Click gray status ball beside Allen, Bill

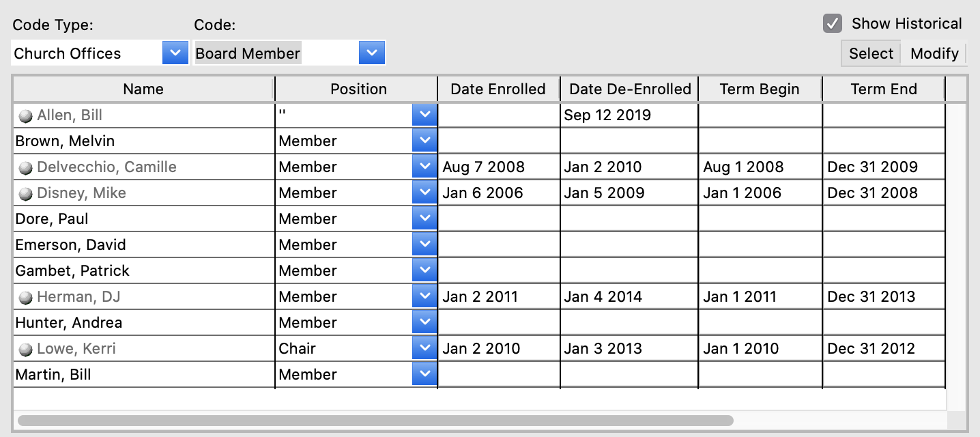click(x=25, y=116)
